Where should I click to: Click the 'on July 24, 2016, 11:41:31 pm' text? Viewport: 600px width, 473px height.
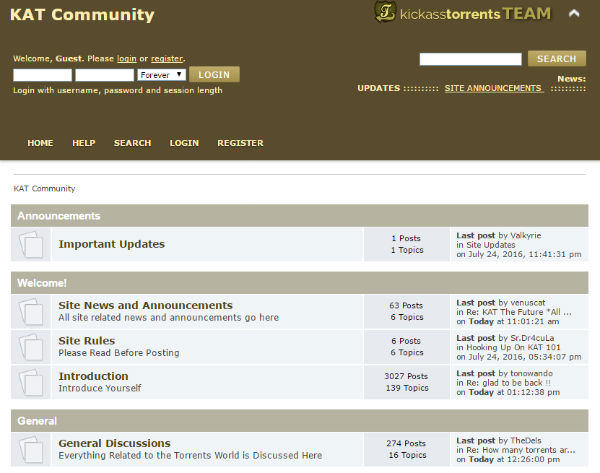[519, 254]
